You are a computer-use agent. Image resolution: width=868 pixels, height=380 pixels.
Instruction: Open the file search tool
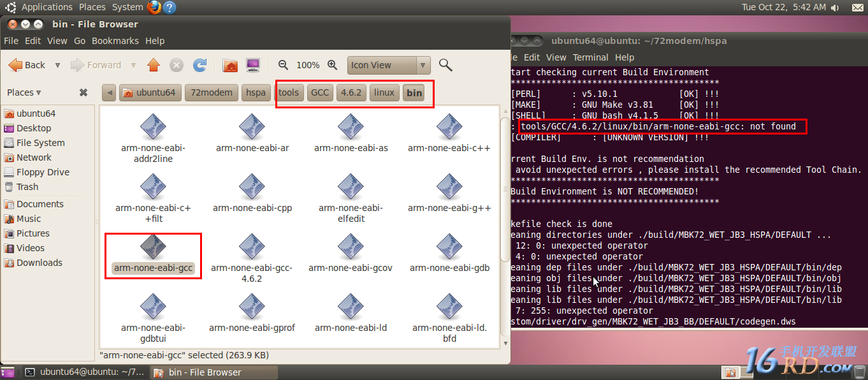[x=445, y=65]
